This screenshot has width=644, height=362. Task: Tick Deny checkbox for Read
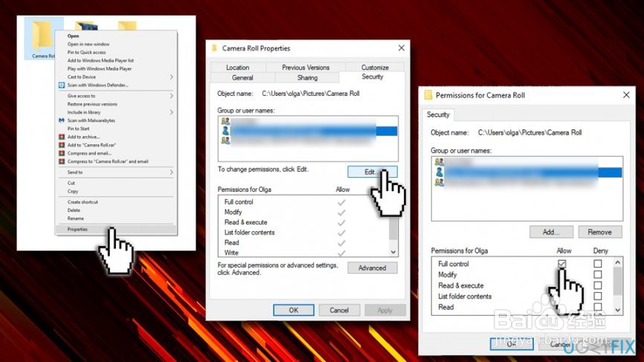pos(598,306)
